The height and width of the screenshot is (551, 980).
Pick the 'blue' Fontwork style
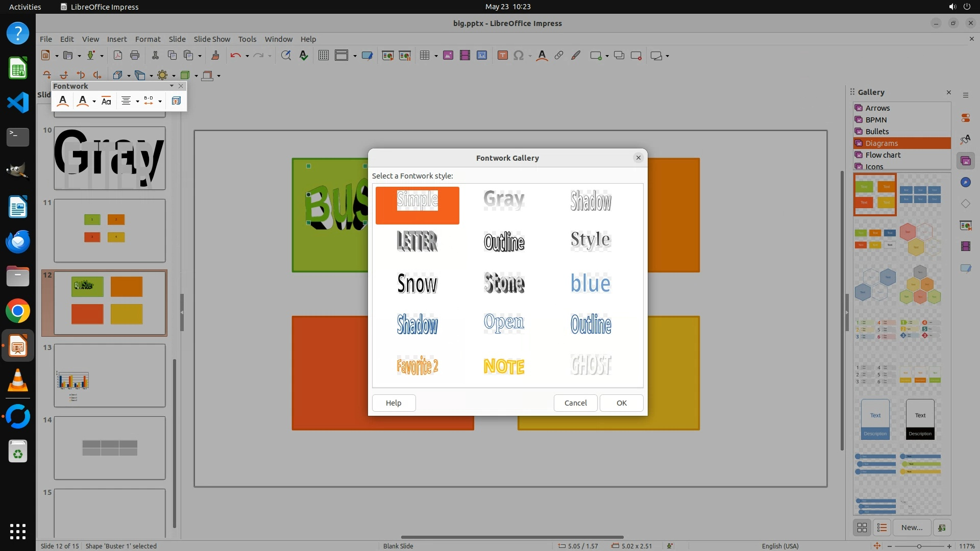591,283
